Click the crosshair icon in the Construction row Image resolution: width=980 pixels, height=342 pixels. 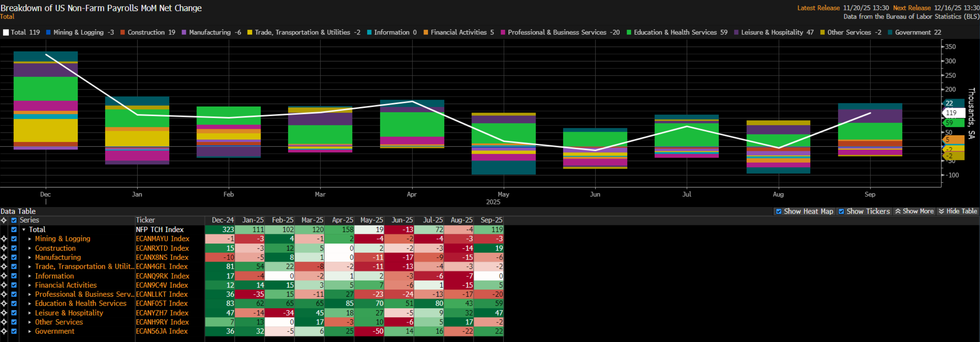(x=4, y=248)
